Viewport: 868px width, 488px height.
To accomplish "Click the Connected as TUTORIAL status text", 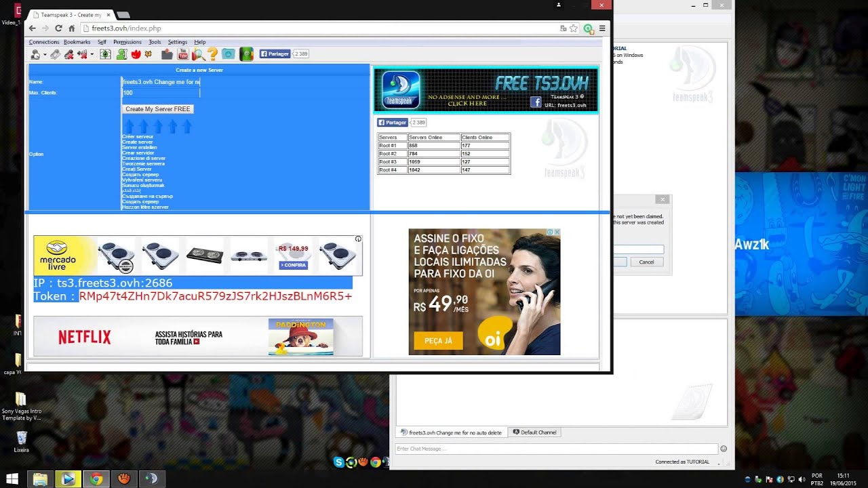I will point(682,462).
